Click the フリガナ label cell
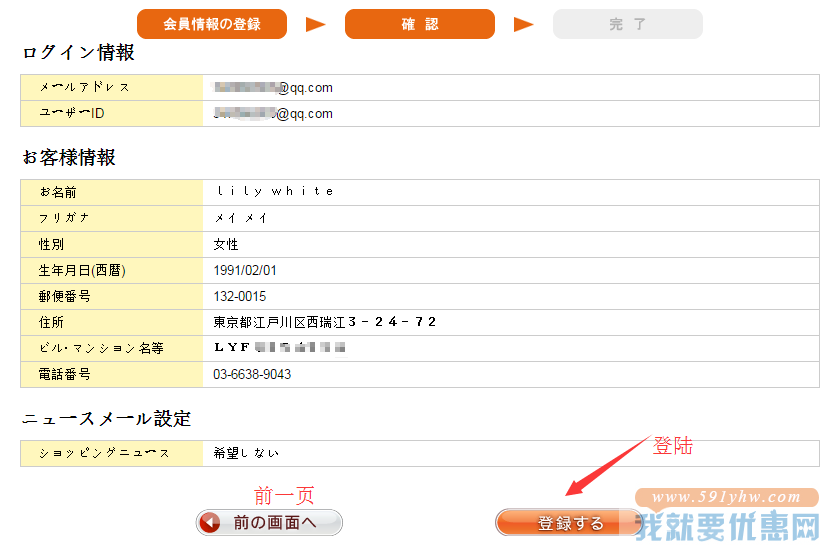 pos(112,219)
